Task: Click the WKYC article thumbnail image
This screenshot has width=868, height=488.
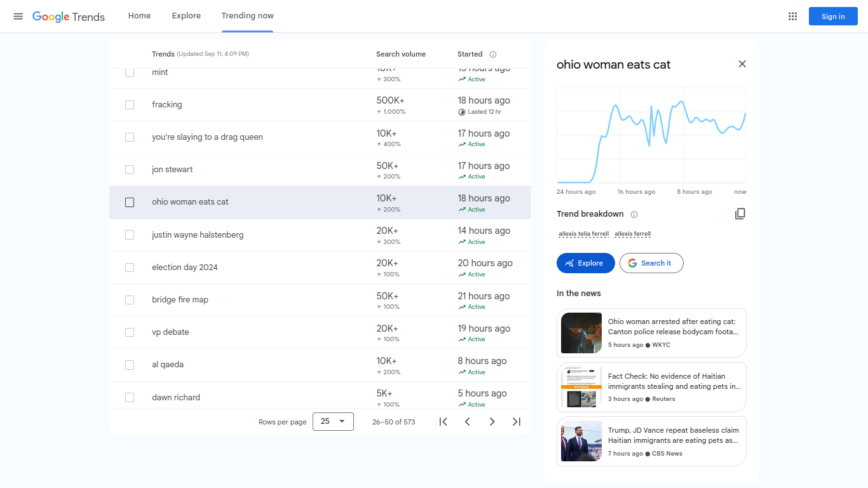Action: click(x=581, y=333)
